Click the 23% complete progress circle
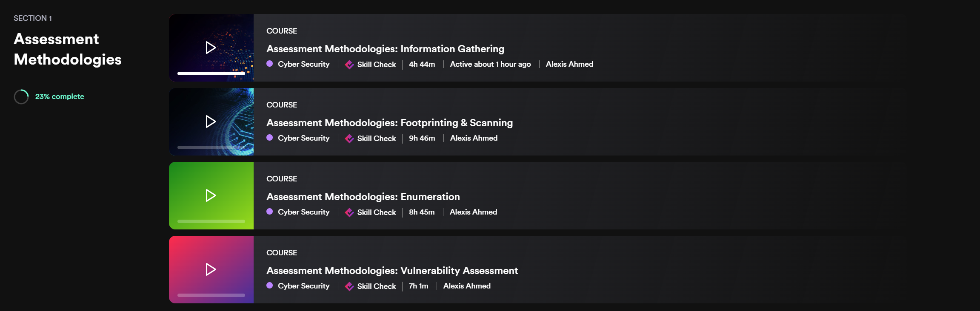Image resolution: width=980 pixels, height=311 pixels. pos(21,96)
